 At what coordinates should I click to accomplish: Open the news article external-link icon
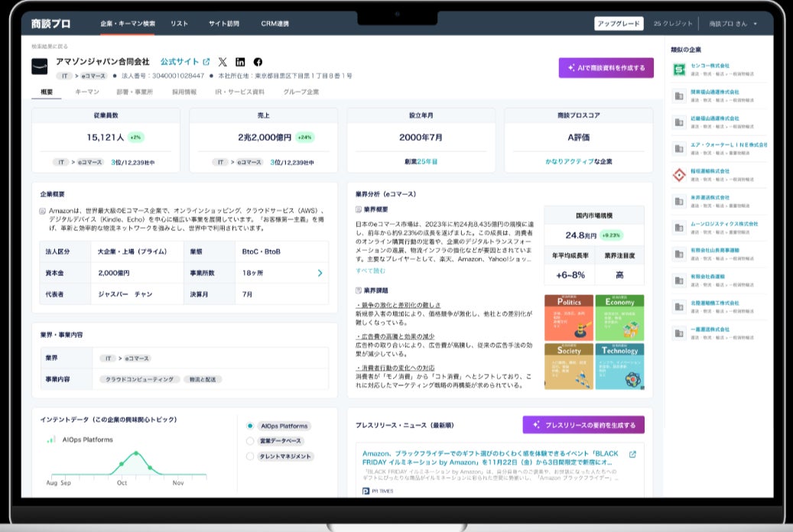coord(632,454)
